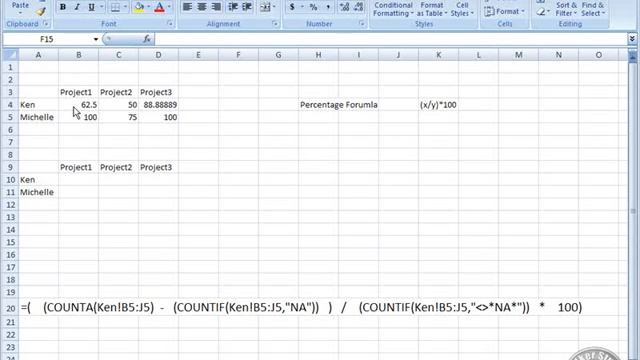Apply percent style format
This screenshot has width=640, height=360.
pyautogui.click(x=313, y=7)
